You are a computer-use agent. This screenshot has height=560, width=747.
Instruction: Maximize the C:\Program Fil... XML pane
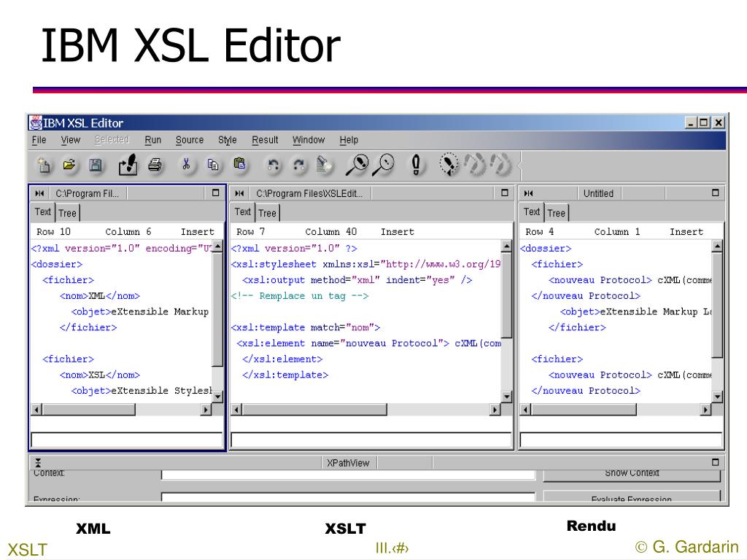coord(215,192)
